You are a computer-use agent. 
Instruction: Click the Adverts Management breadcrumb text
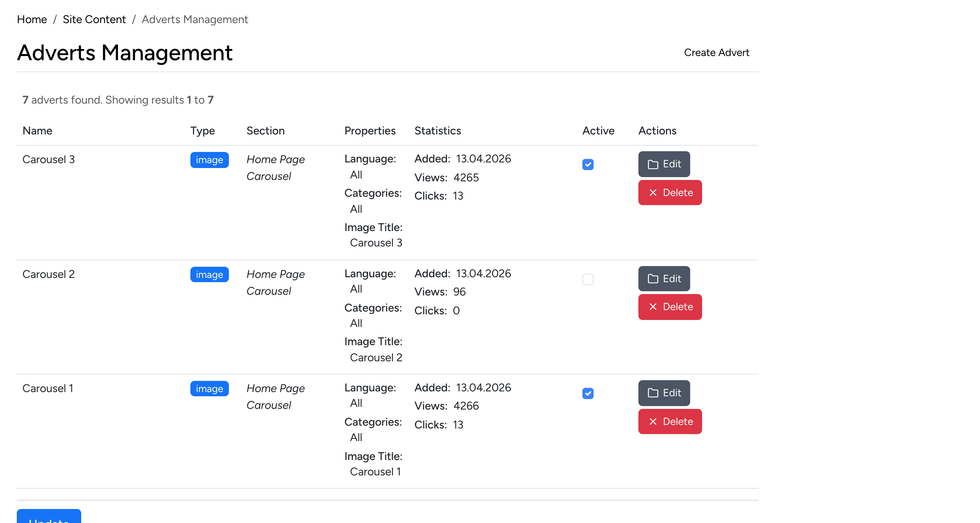195,19
